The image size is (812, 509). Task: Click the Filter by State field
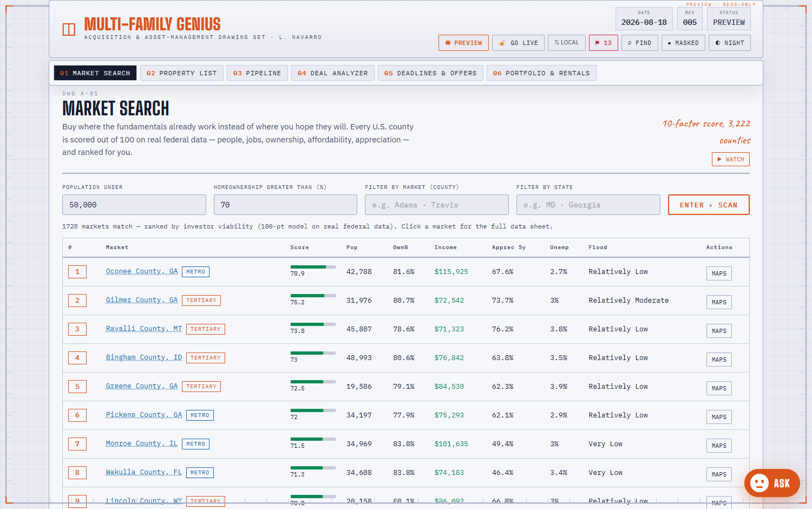(x=588, y=205)
